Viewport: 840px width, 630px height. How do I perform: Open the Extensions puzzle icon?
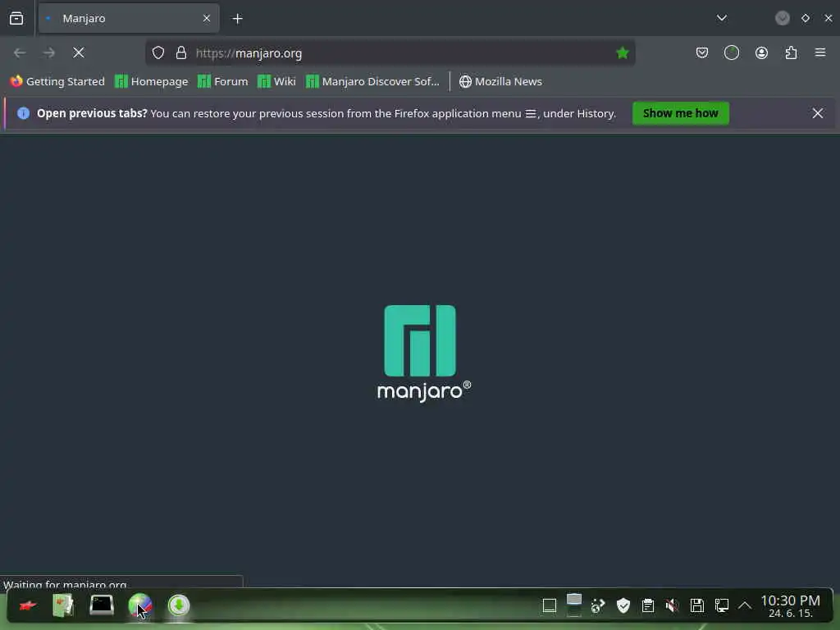click(792, 52)
